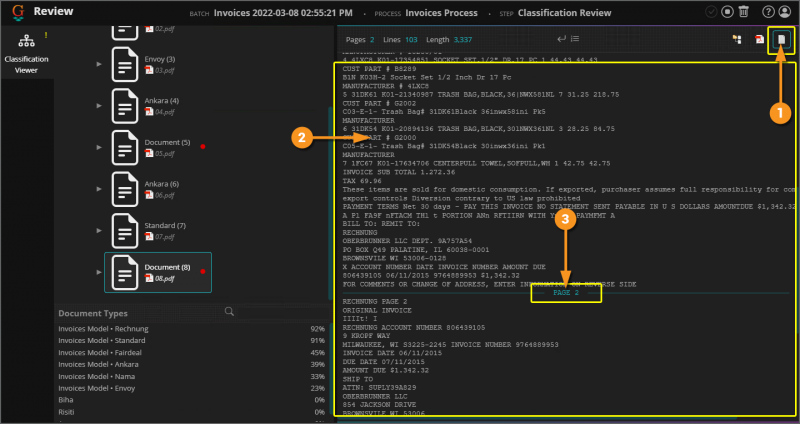
Task: Click the search magnifier in Document Types
Action: pyautogui.click(x=230, y=311)
